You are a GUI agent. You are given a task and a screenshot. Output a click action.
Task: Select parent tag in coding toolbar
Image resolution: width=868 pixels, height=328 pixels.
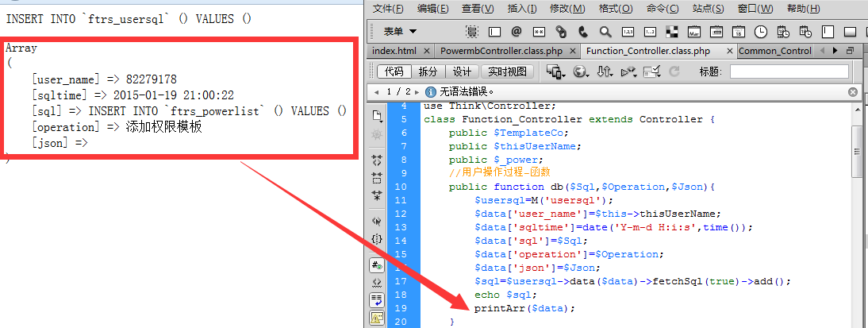377,222
